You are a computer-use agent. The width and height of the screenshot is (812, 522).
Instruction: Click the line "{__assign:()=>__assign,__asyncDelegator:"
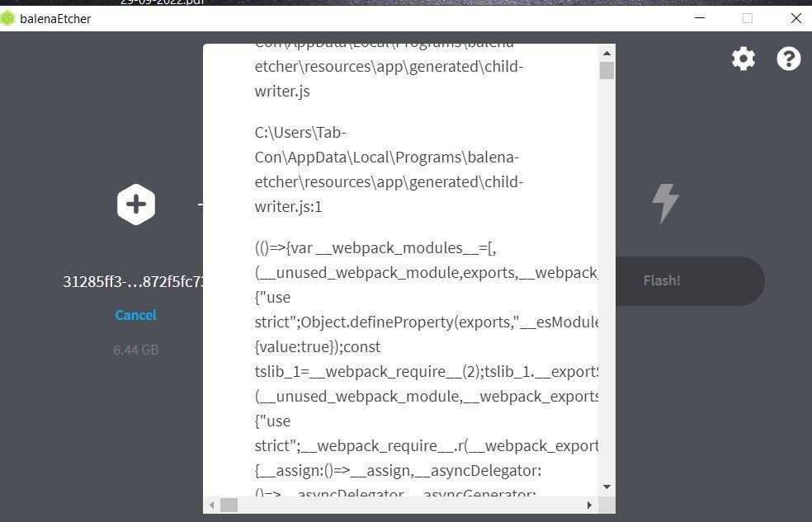[x=398, y=471]
